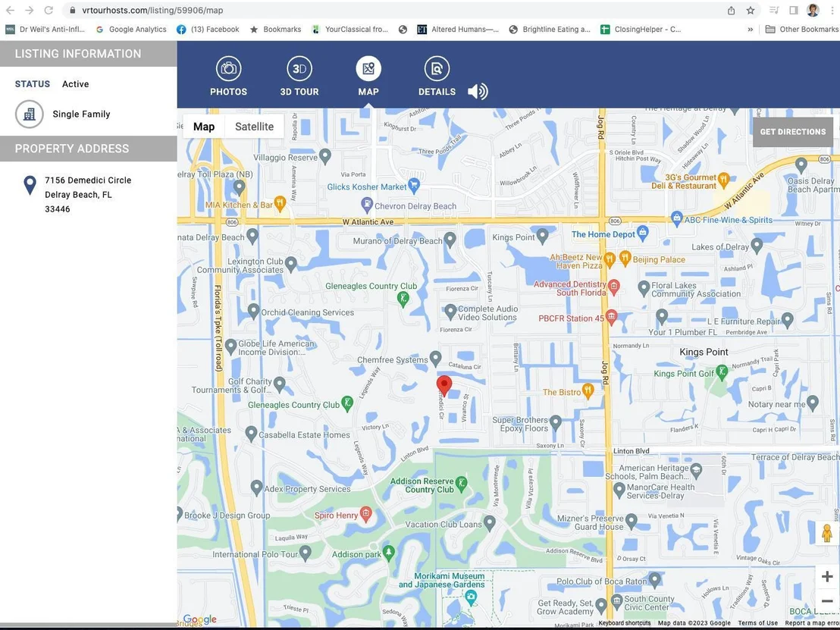Click The Home Depot map marker
This screenshot has width=840, height=630.
tap(644, 233)
